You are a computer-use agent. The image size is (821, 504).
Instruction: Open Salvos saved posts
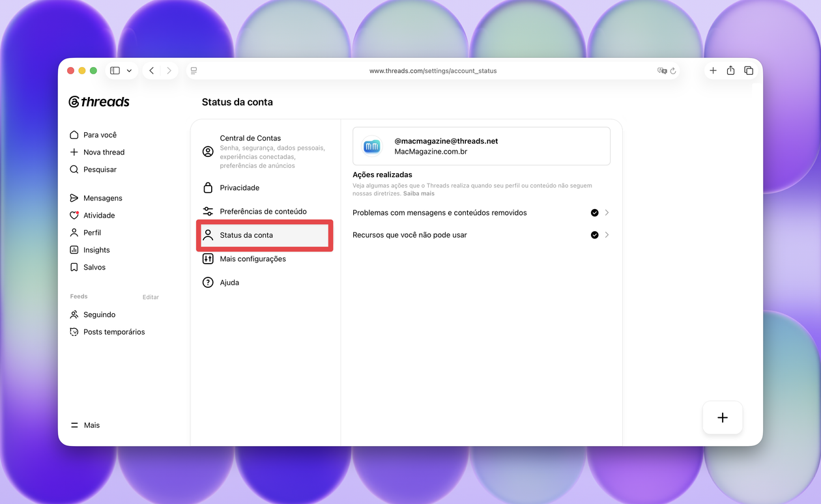tap(87, 267)
